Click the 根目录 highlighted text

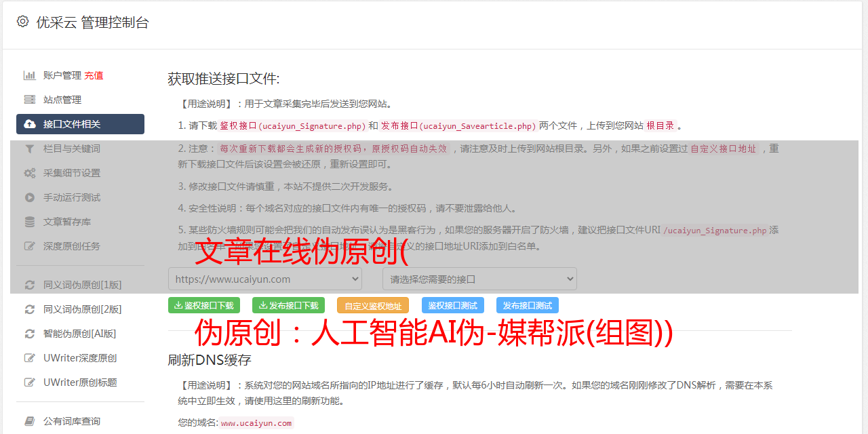pyautogui.click(x=660, y=125)
